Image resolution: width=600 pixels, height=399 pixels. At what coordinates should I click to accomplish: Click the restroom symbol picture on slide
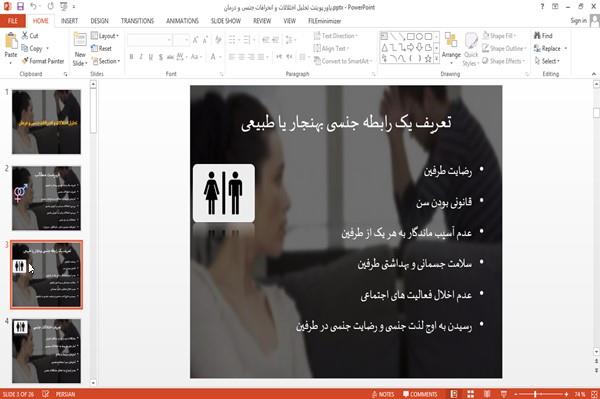(x=224, y=193)
